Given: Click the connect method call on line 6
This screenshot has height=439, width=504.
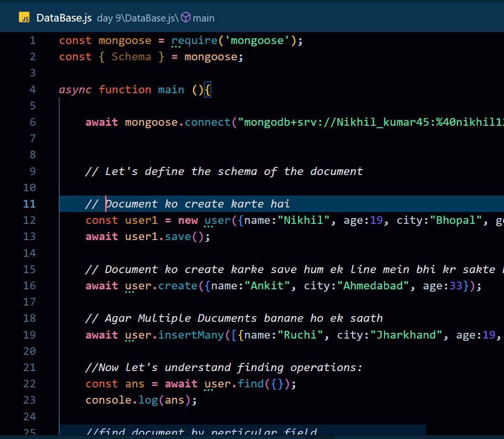Looking at the screenshot, I should tap(207, 122).
